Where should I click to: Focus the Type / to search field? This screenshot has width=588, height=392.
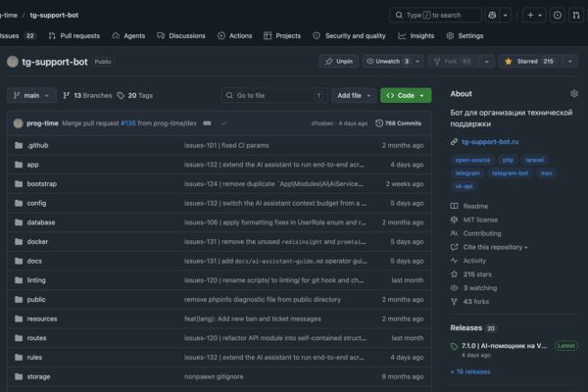[x=435, y=15]
